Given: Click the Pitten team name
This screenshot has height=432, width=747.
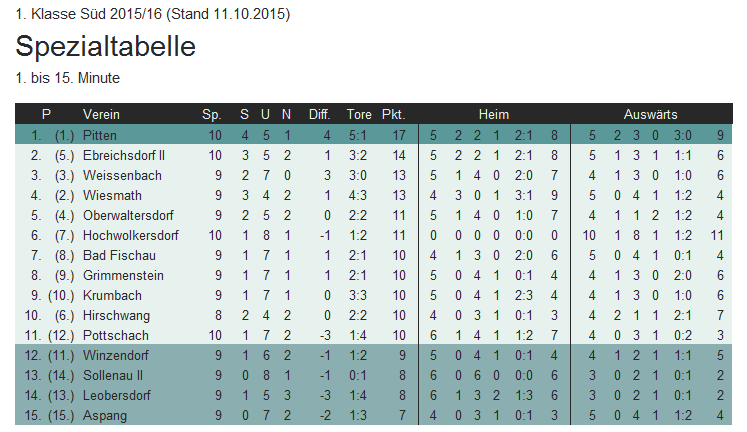Looking at the screenshot, I should (x=100, y=135).
